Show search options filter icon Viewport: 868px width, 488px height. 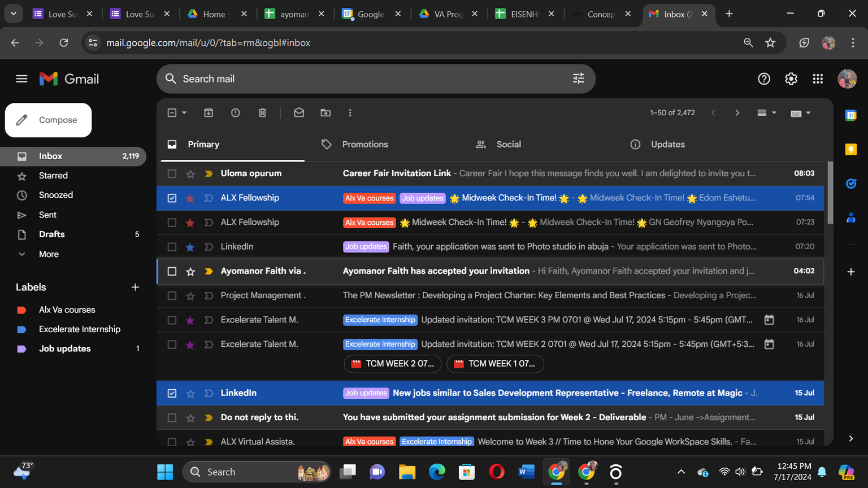click(x=579, y=79)
